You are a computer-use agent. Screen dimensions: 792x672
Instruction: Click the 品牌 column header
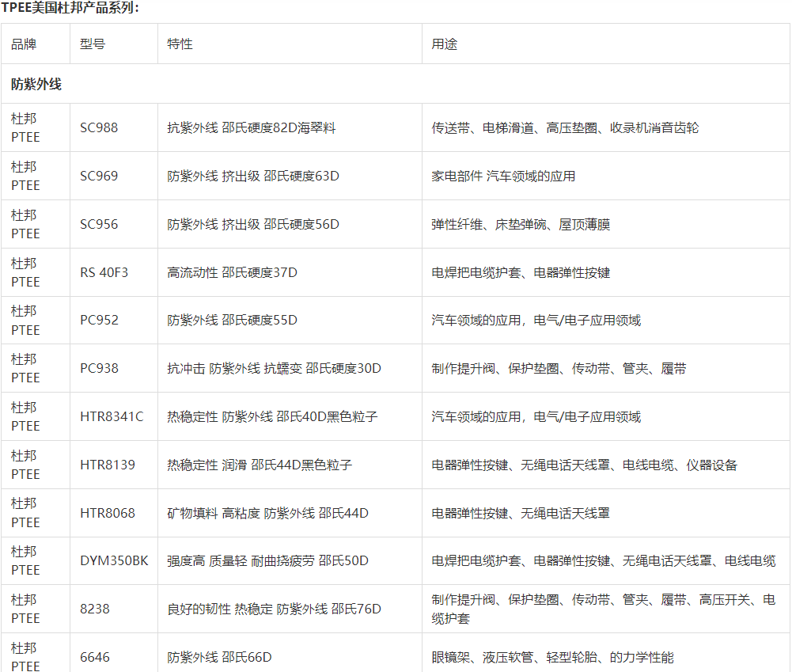click(24, 44)
